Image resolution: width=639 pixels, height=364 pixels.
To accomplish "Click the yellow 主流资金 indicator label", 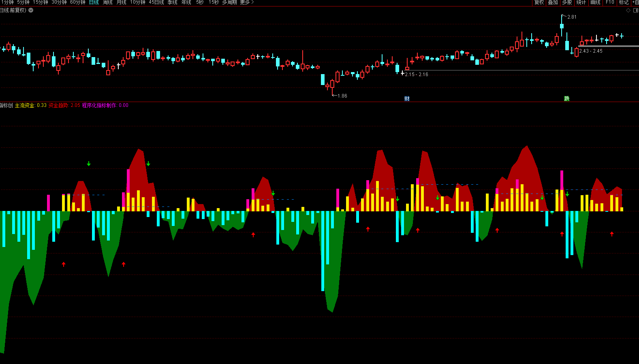I will pyautogui.click(x=30, y=105).
